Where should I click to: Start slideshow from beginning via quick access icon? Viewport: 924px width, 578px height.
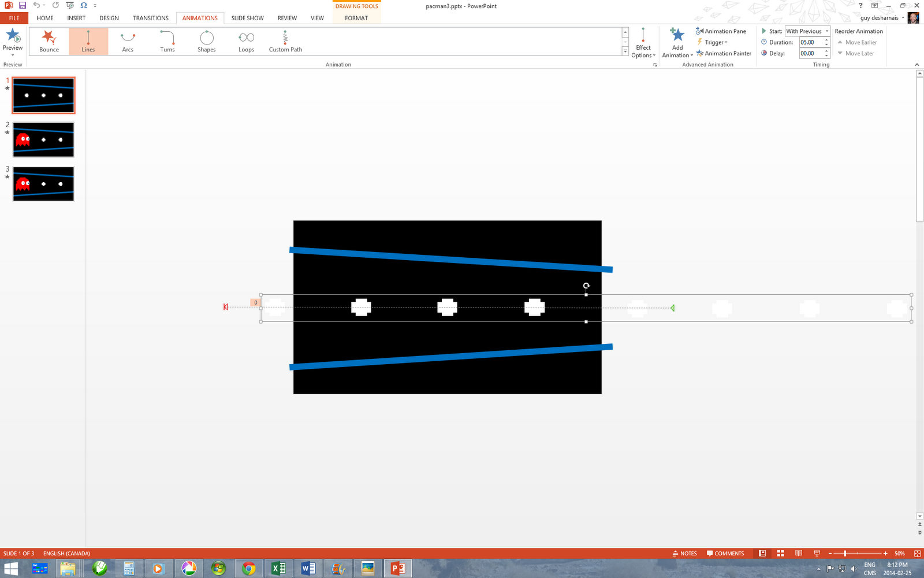click(70, 5)
